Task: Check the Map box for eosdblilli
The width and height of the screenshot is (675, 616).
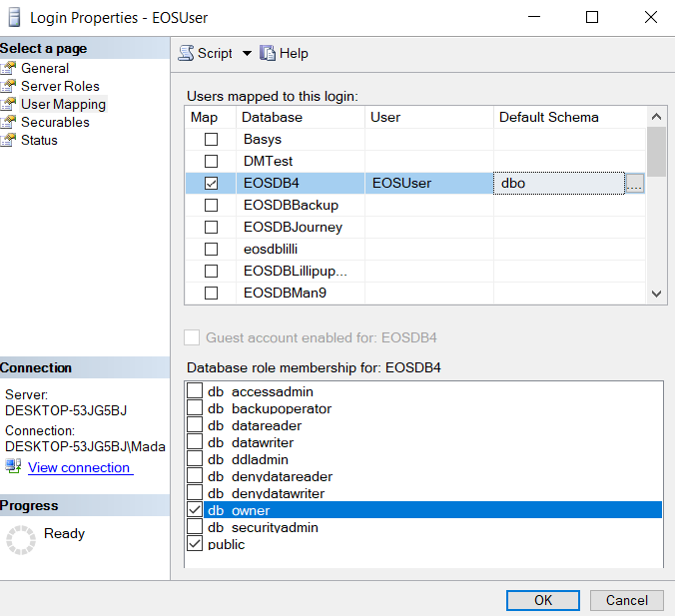Action: pyautogui.click(x=211, y=250)
